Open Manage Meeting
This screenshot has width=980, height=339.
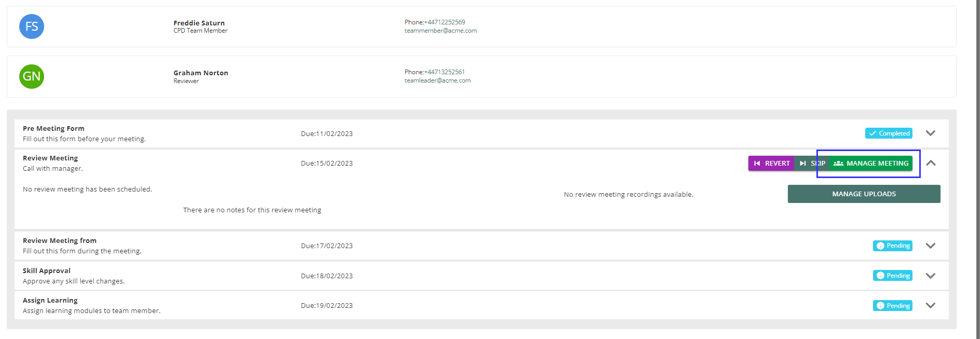872,164
